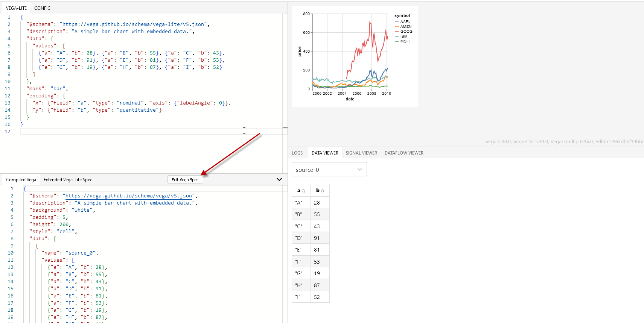This screenshot has height=323, width=644.
Task: Click the search icon in column b header
Action: 323,191
